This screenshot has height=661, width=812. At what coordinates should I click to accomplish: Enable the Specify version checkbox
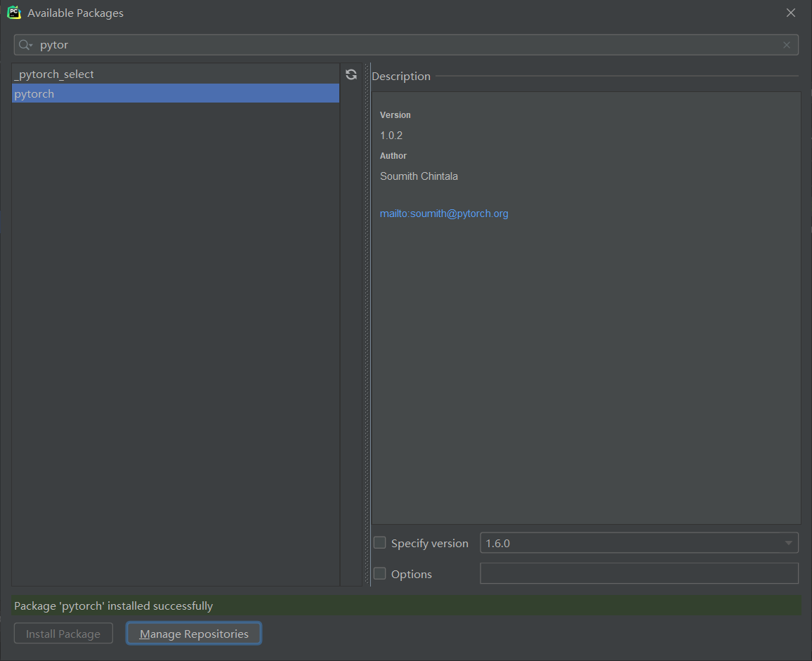coord(380,542)
